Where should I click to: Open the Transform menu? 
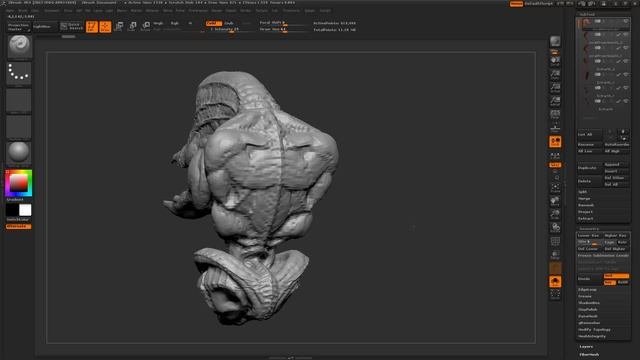click(291, 11)
